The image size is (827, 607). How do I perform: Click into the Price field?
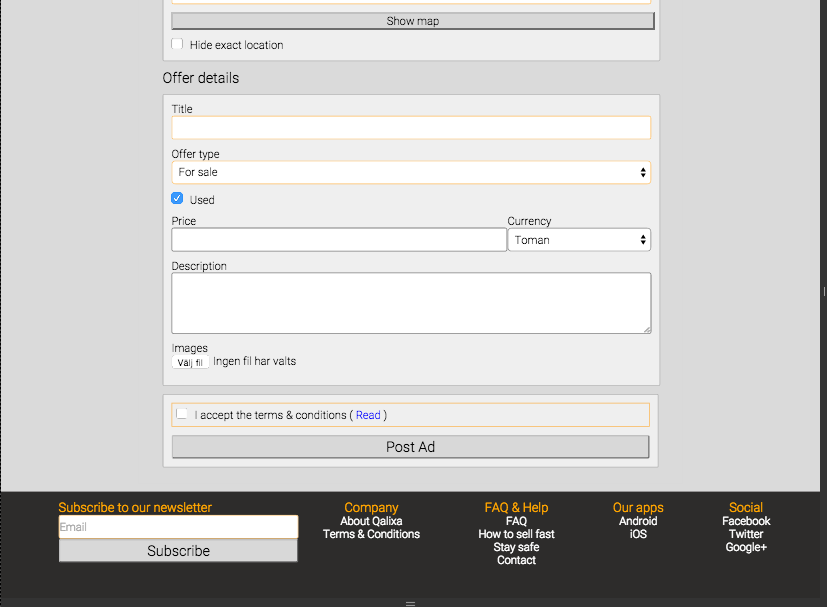tap(339, 240)
